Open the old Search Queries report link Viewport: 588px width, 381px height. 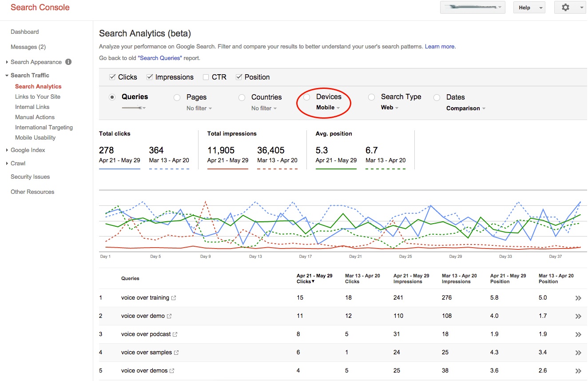tap(159, 57)
